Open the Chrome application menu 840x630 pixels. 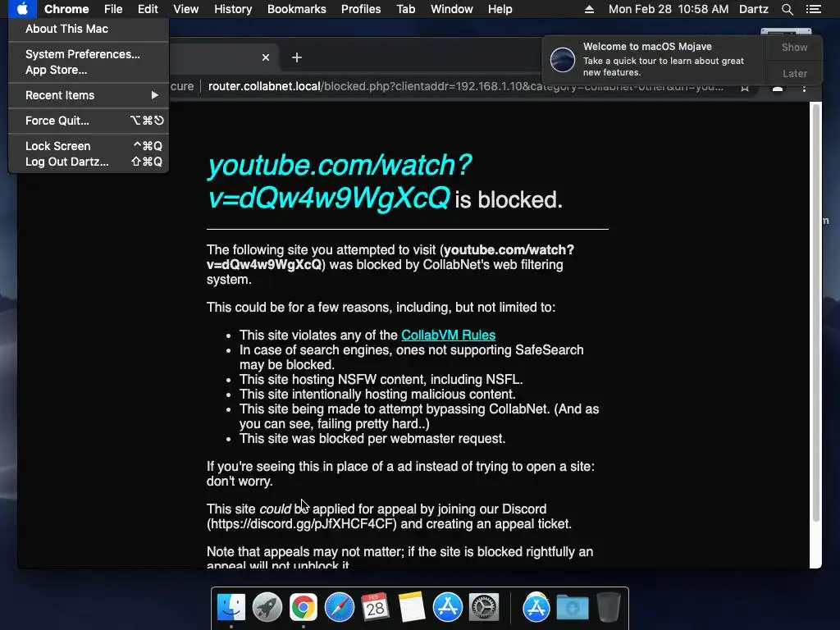click(x=66, y=9)
